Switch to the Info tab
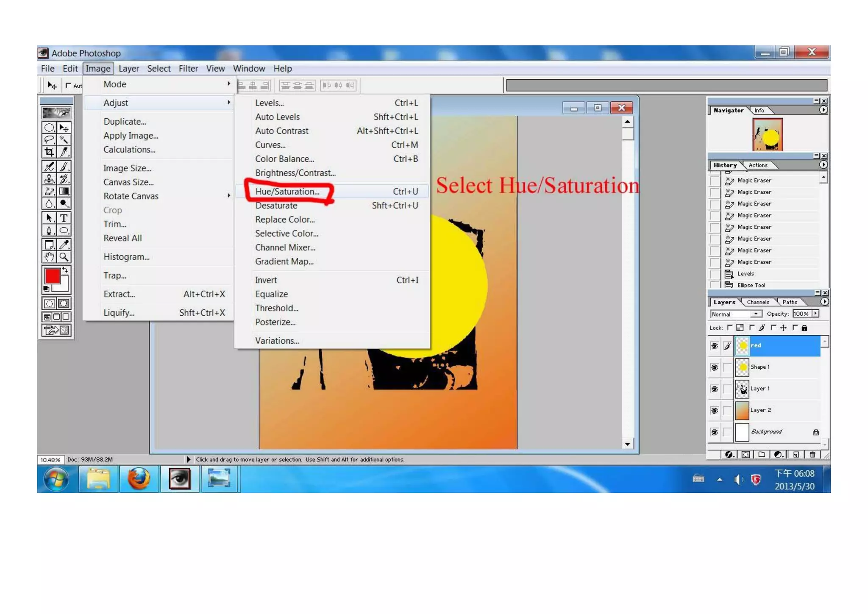The image size is (868, 614). pyautogui.click(x=759, y=111)
